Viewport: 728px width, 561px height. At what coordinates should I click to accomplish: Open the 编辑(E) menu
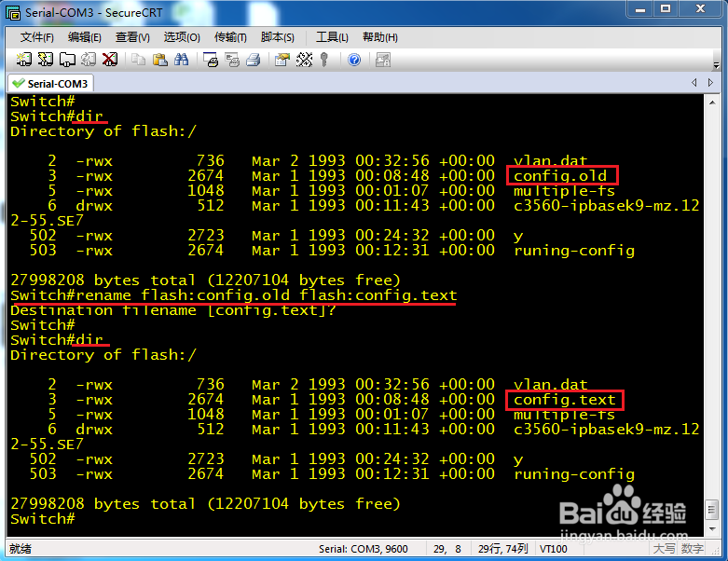click(x=85, y=37)
